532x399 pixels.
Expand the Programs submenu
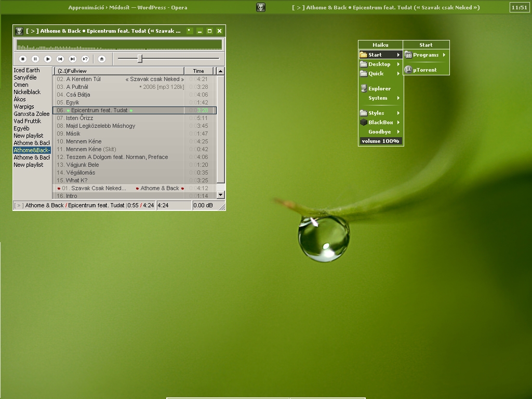coord(426,55)
